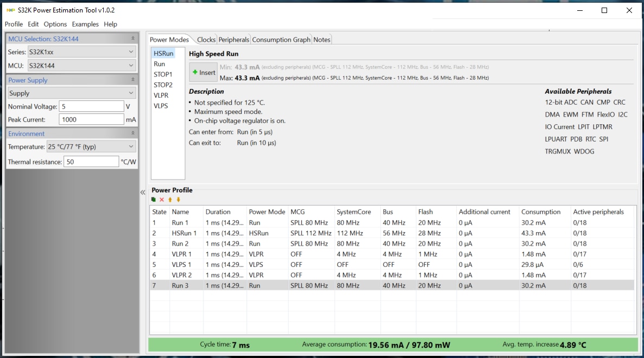
Task: Select the HSRun 1 row in table
Action: tap(184, 233)
